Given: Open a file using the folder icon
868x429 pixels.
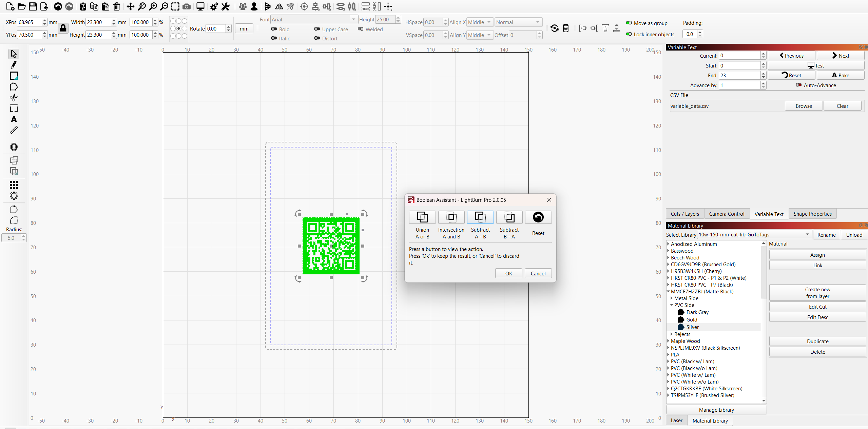Looking at the screenshot, I should [21, 6].
